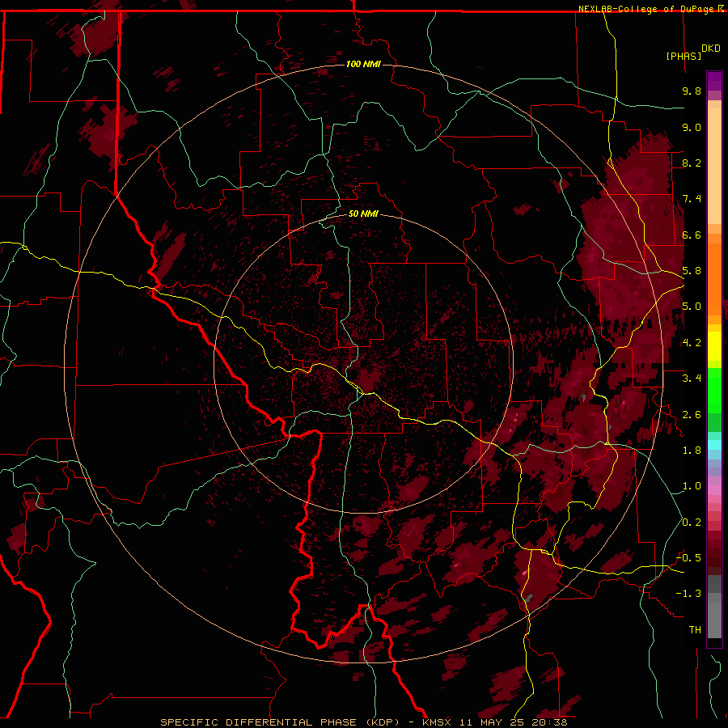The height and width of the screenshot is (728, 728).
Task: Click the cyan segment of the color bar
Action: point(714,445)
